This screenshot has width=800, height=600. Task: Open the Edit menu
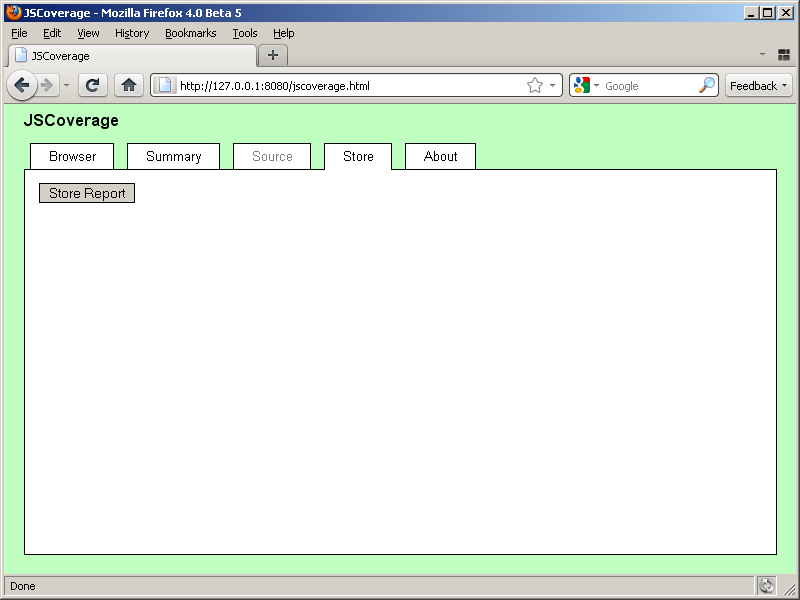coord(52,33)
